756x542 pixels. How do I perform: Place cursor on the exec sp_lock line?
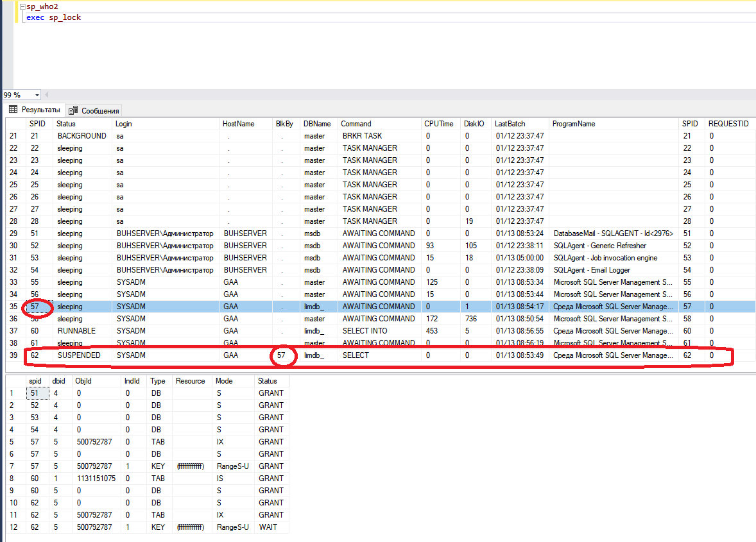(54, 17)
